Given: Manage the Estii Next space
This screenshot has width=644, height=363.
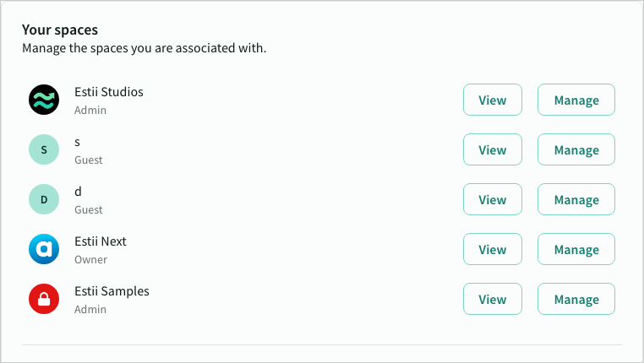Looking at the screenshot, I should pos(576,250).
